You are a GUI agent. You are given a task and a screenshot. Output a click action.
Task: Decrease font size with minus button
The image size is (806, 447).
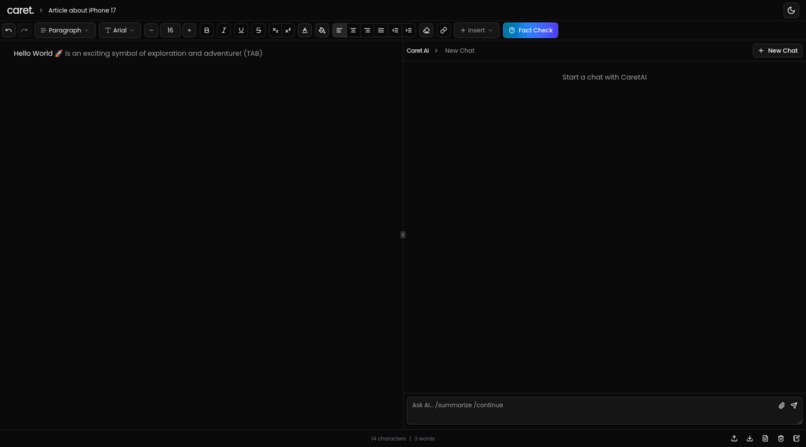151,30
